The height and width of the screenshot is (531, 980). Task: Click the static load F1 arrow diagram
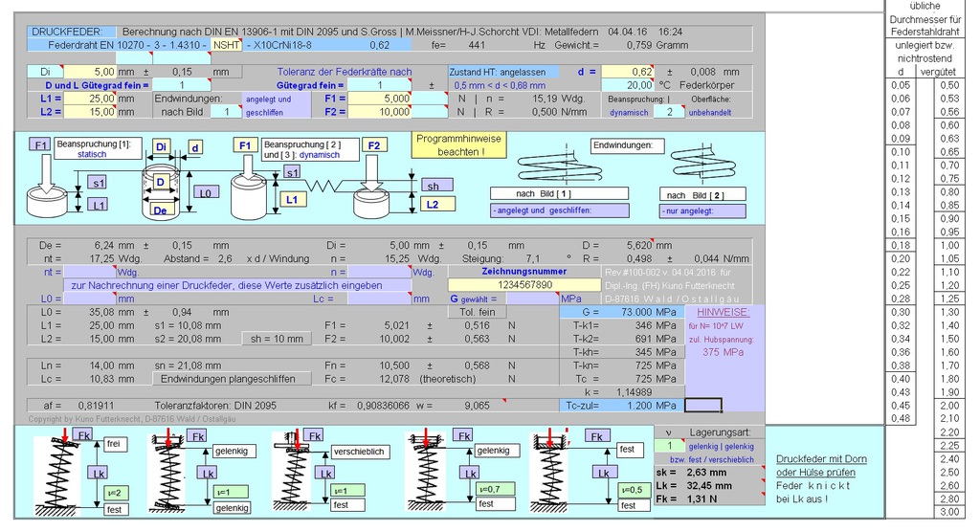[x=39, y=177]
